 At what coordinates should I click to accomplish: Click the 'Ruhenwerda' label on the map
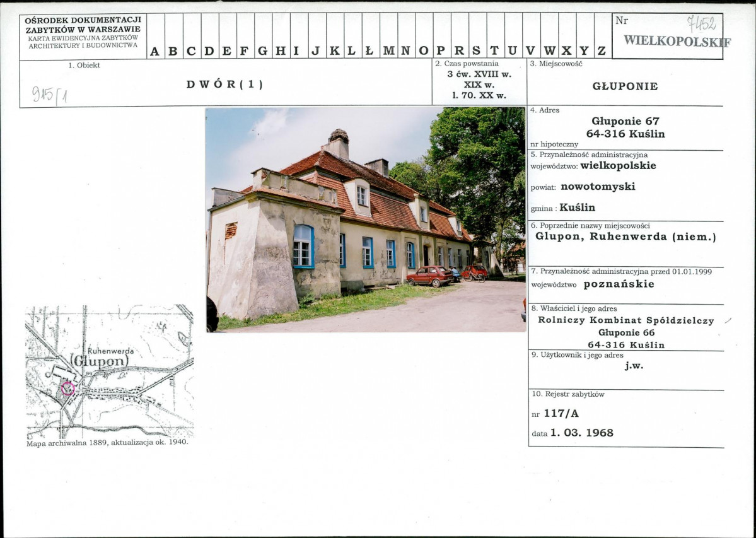[110, 351]
